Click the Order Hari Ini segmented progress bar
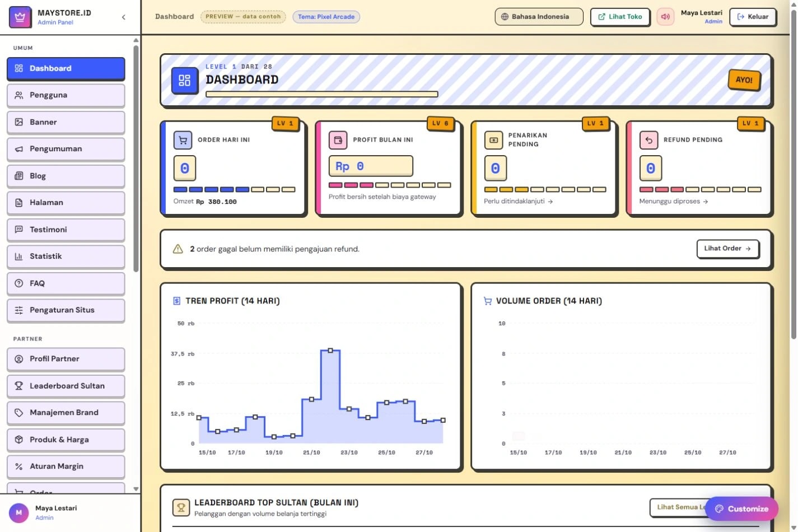 tap(234, 190)
